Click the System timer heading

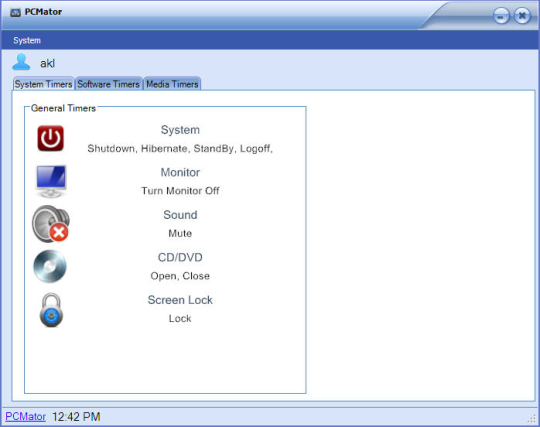[180, 130]
